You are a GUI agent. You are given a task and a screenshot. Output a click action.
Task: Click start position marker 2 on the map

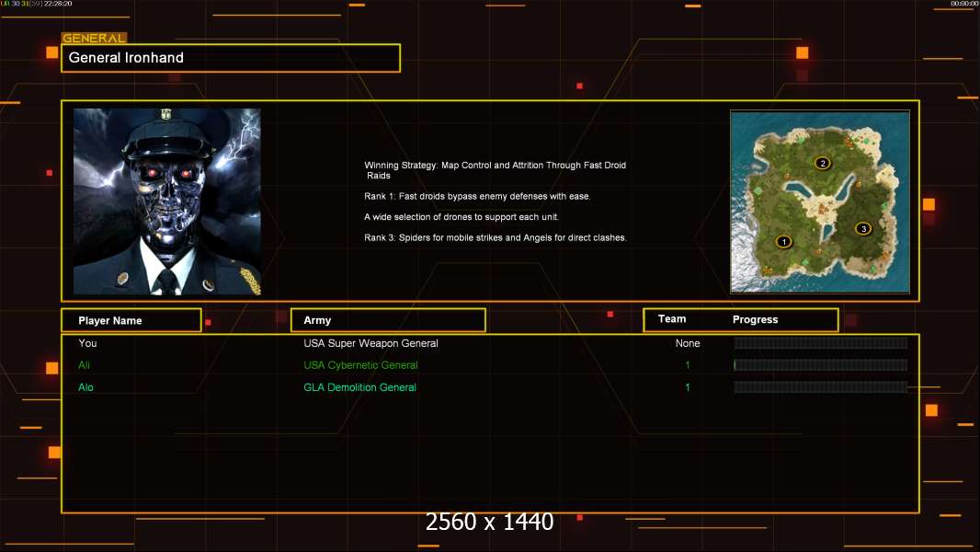click(x=823, y=163)
